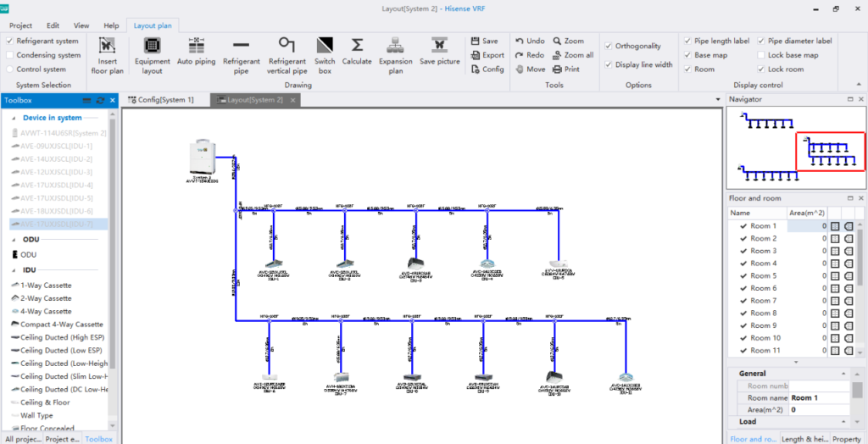Select the Refrigerant pipe tool
Image resolution: width=868 pixels, height=444 pixels.
click(241, 55)
